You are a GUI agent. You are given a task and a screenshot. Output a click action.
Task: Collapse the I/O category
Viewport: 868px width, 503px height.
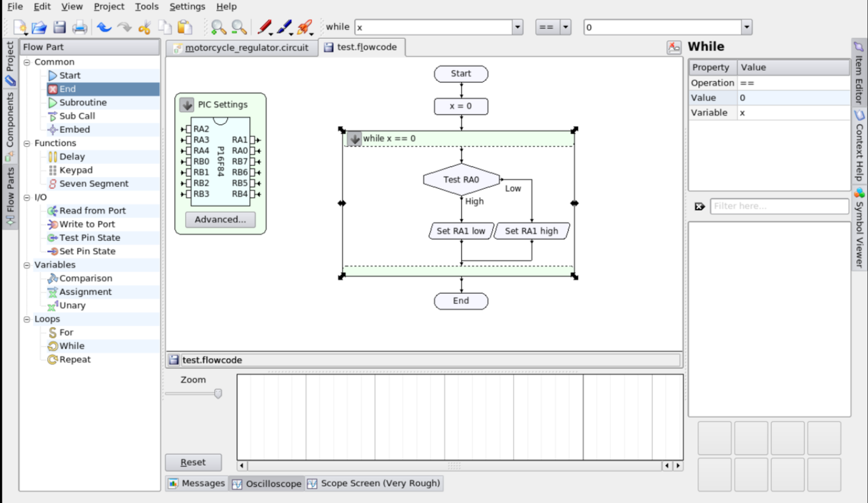click(27, 198)
